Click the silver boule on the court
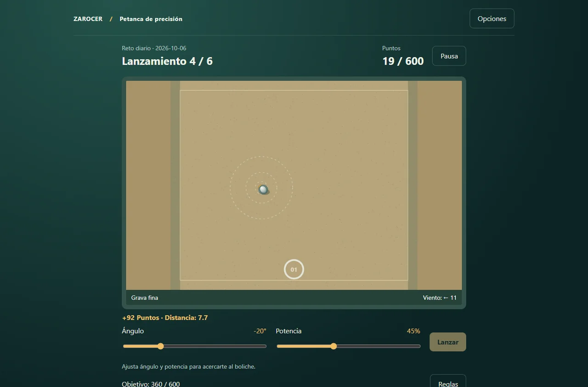Image resolution: width=588 pixels, height=387 pixels. point(263,189)
